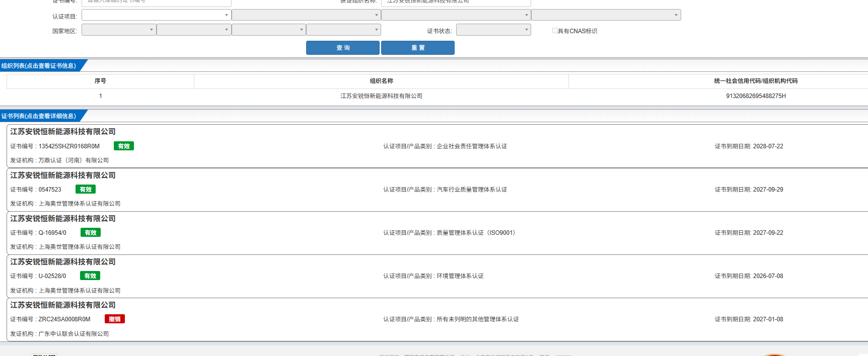Image resolution: width=868 pixels, height=356 pixels.
Task: Tick the 具有CNAS标识 checkbox
Action: (x=555, y=31)
